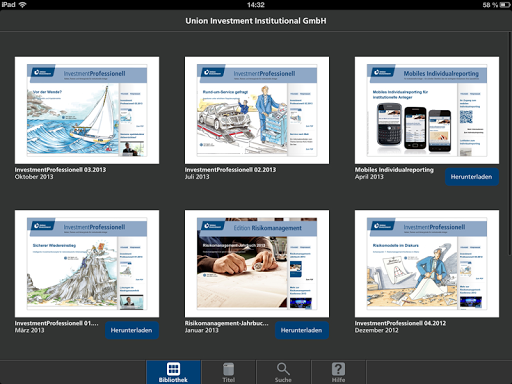Open the mountain climber cover issue

[x=87, y=264]
